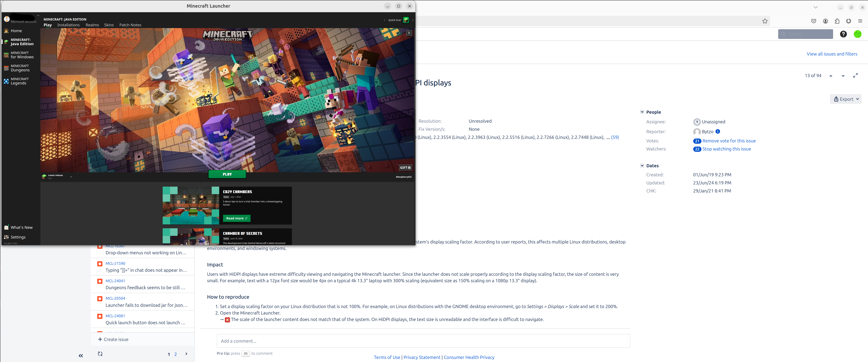868x362 pixels.
Task: Go to page 2 of the issue list
Action: (176, 354)
